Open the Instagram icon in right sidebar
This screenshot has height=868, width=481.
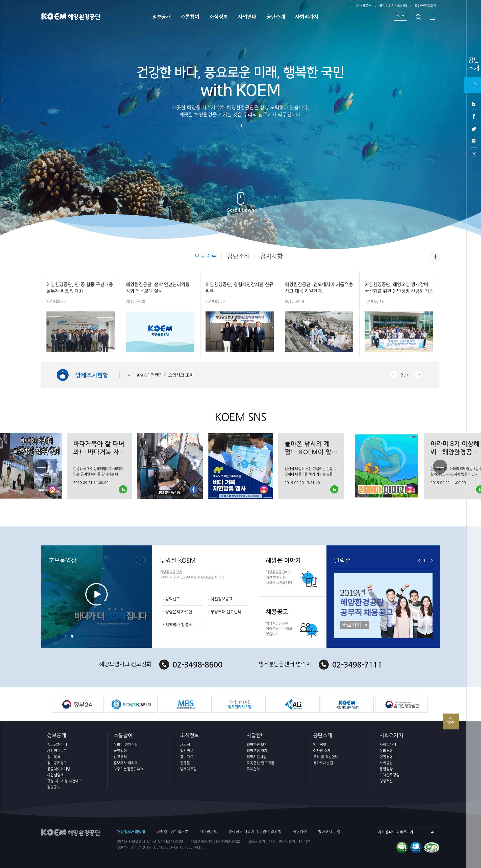tap(474, 154)
